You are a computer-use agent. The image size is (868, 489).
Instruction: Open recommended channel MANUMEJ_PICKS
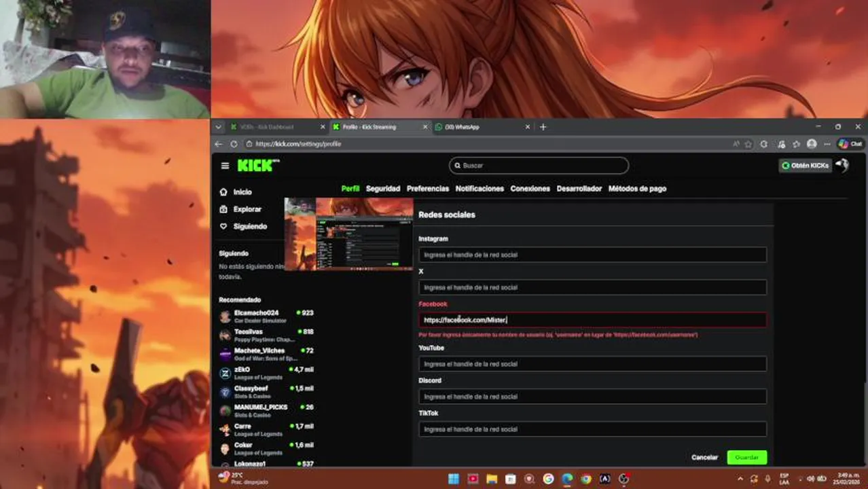tap(266, 411)
